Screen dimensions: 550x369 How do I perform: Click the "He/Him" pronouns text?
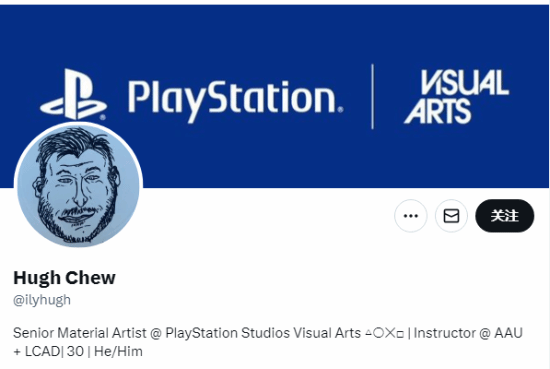pos(118,351)
